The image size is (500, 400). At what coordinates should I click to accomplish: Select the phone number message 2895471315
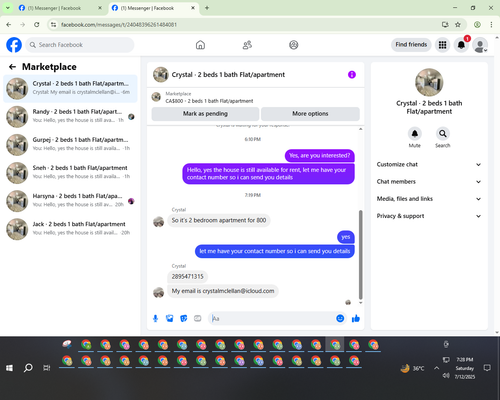click(x=187, y=276)
